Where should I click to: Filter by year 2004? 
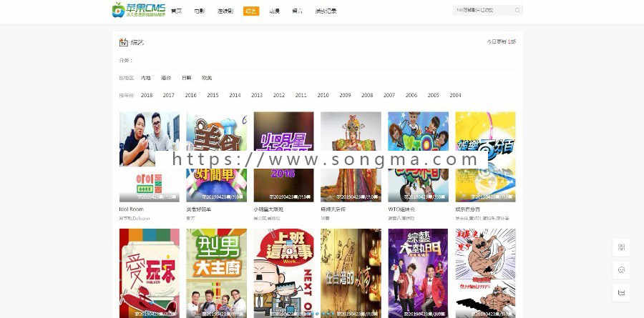pos(455,95)
